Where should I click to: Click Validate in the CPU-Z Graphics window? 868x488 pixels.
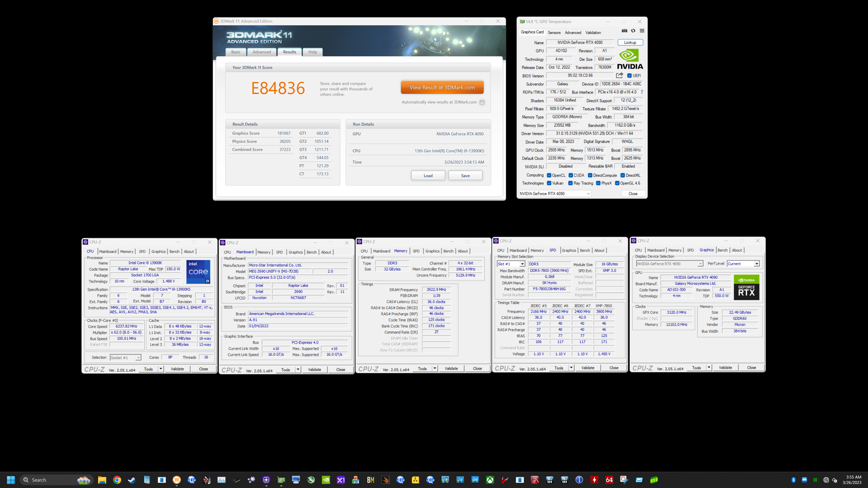pos(725,368)
